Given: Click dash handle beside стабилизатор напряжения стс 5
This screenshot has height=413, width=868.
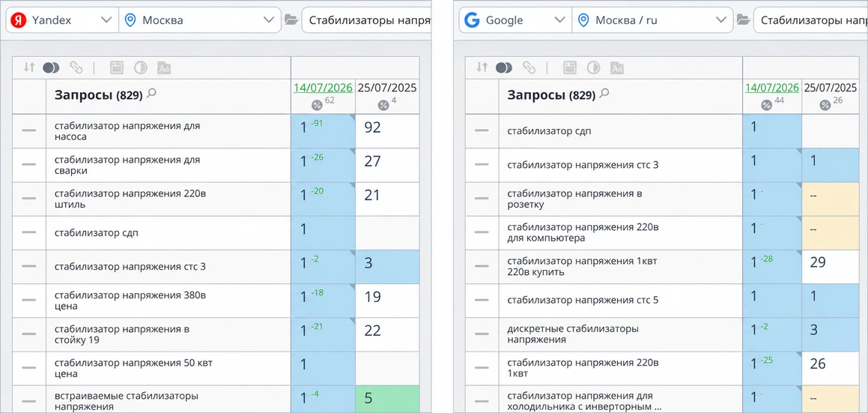Looking at the screenshot, I should (x=482, y=300).
